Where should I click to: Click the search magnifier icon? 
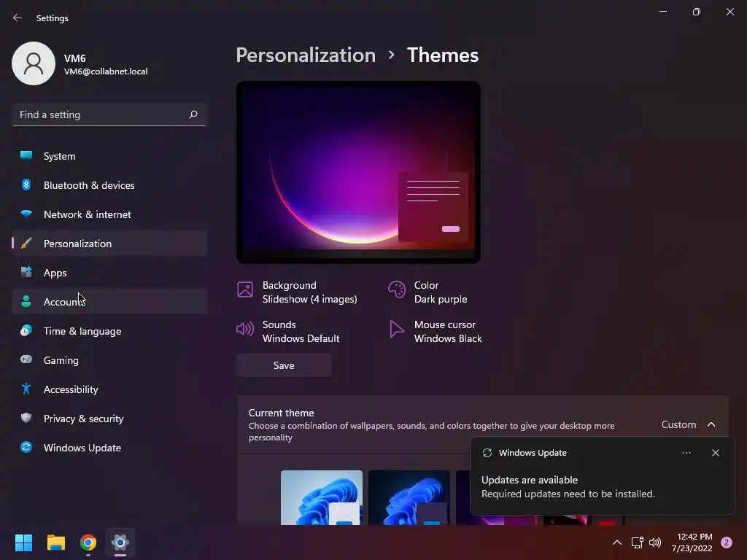(x=193, y=114)
